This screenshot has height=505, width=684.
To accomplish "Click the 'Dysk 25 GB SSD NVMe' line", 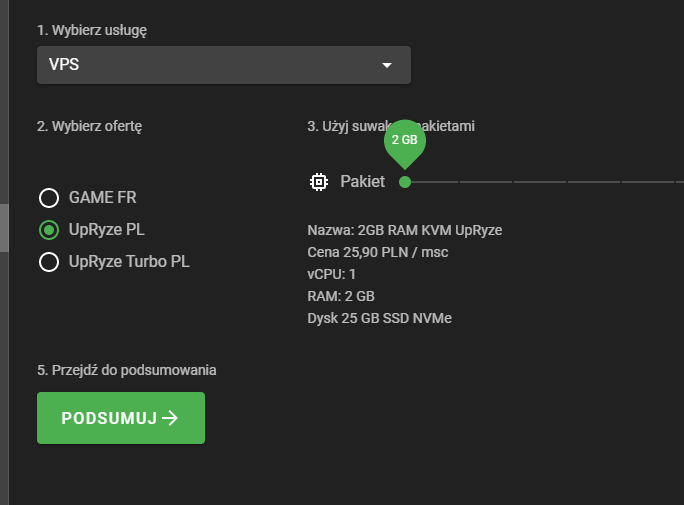I will (381, 318).
